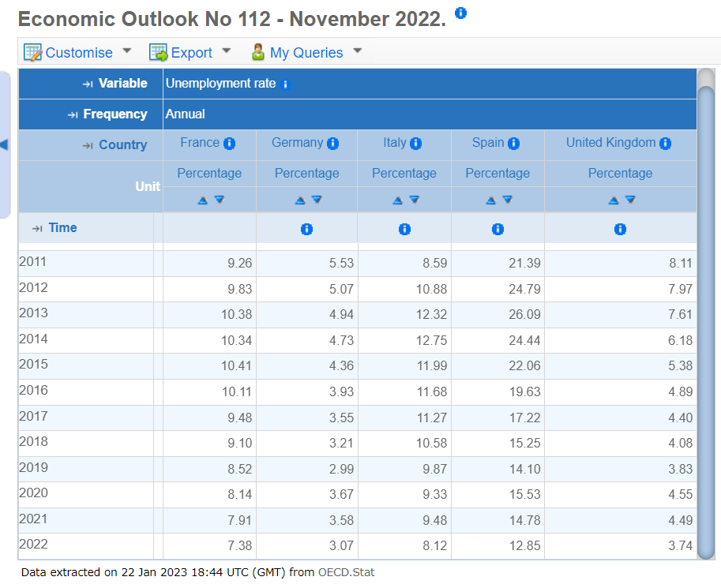This screenshot has height=588, width=721.
Task: Click Spain's 2020 value 15.53
Action: 524,495
